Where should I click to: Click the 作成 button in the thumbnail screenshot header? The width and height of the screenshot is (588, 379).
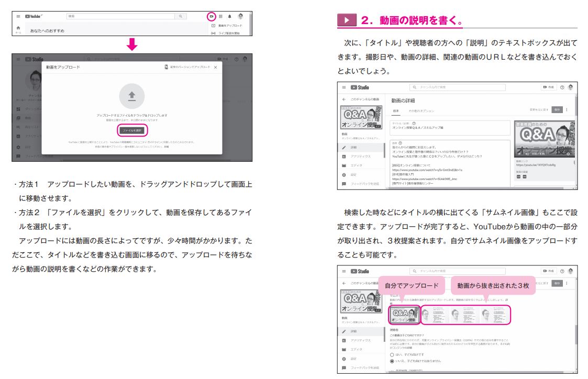click(x=548, y=271)
